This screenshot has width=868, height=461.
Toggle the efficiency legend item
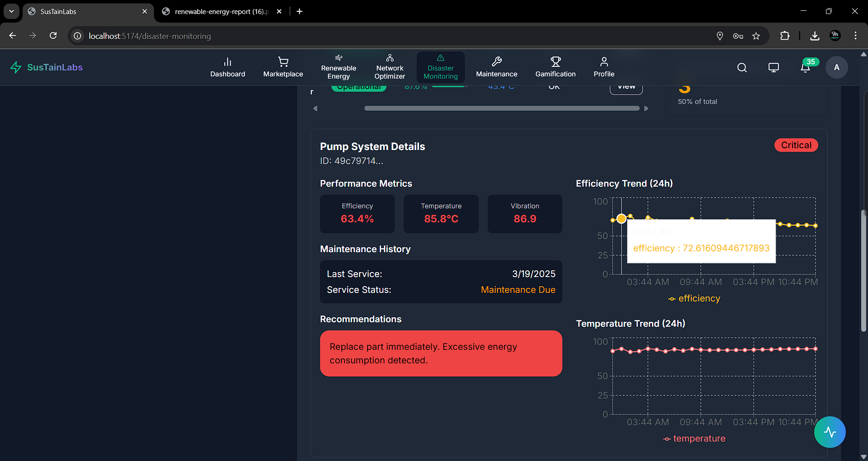tap(694, 298)
